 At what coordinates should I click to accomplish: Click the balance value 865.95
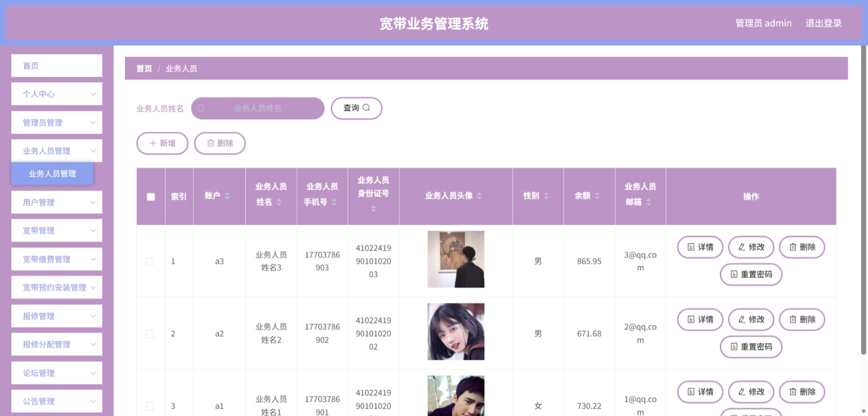tap(589, 261)
